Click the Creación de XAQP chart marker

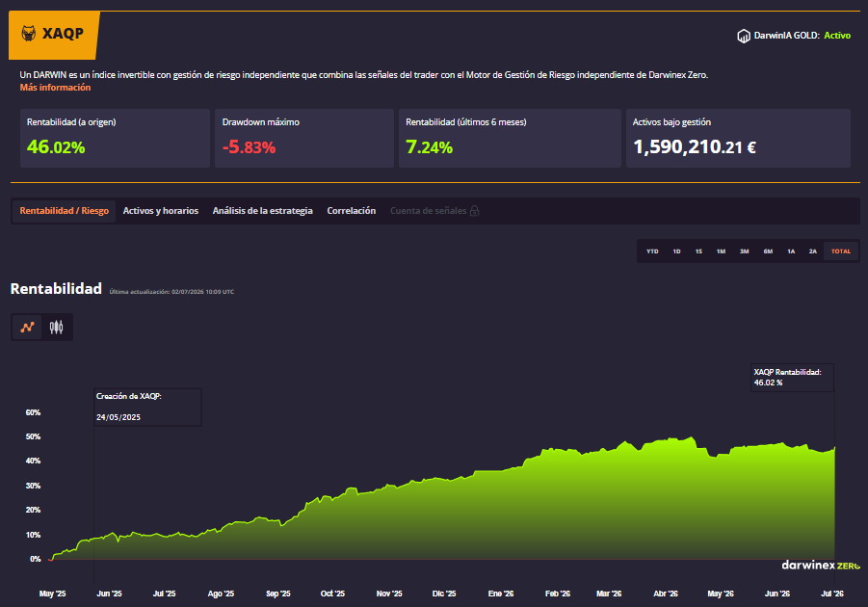pyautogui.click(x=147, y=407)
